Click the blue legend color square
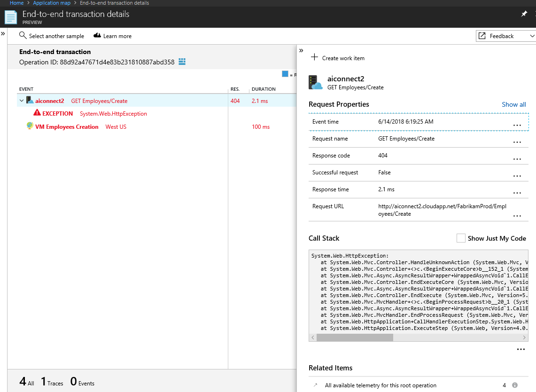This screenshot has width=536, height=392. (x=285, y=74)
